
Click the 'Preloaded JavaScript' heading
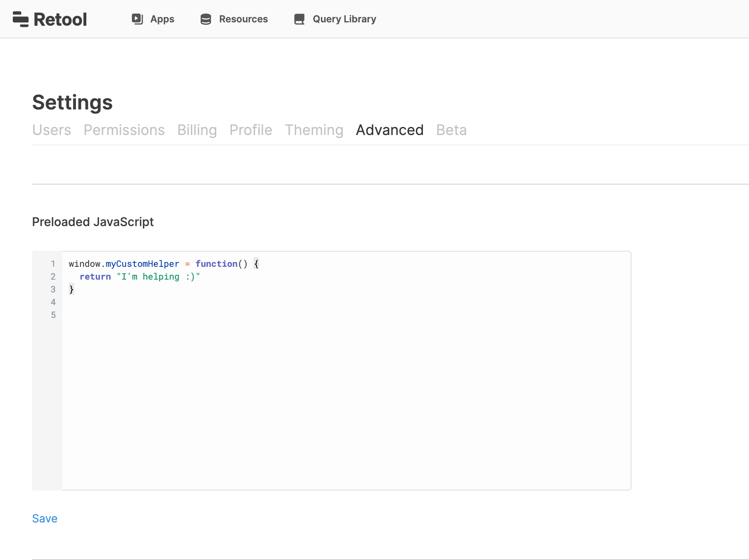click(93, 222)
